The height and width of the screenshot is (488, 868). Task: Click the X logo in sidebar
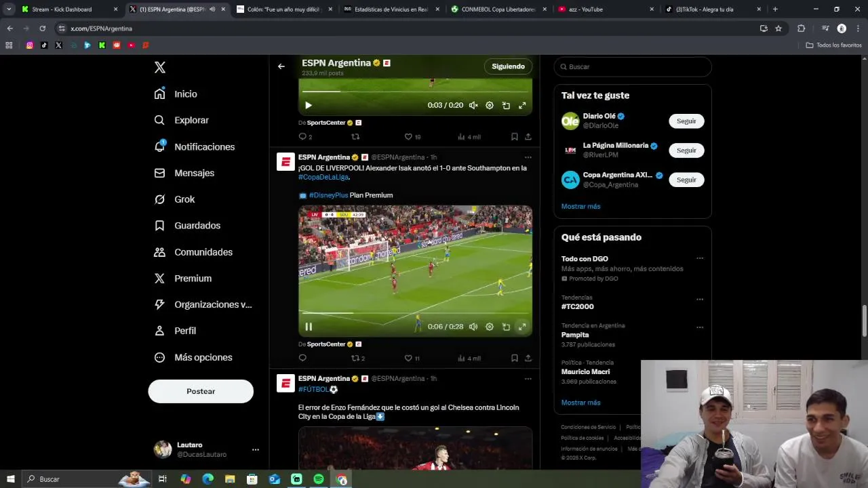click(x=160, y=67)
